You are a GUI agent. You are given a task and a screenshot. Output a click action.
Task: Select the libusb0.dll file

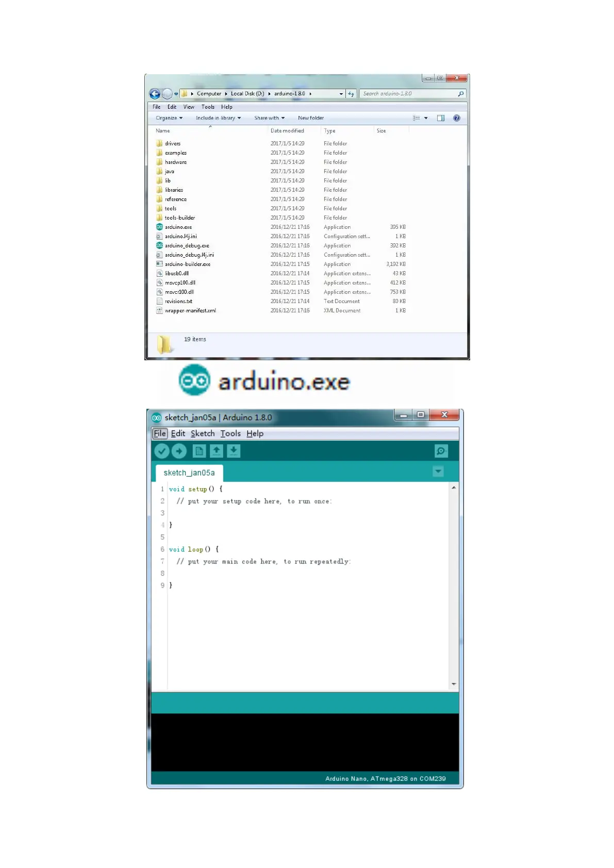click(177, 273)
